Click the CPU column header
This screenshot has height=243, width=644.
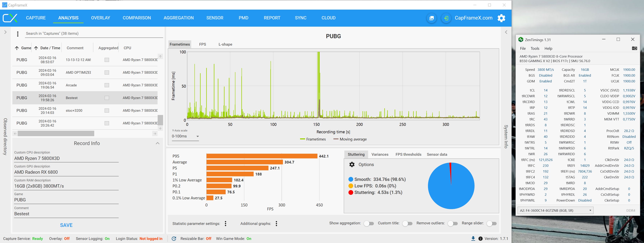pyautogui.click(x=127, y=48)
